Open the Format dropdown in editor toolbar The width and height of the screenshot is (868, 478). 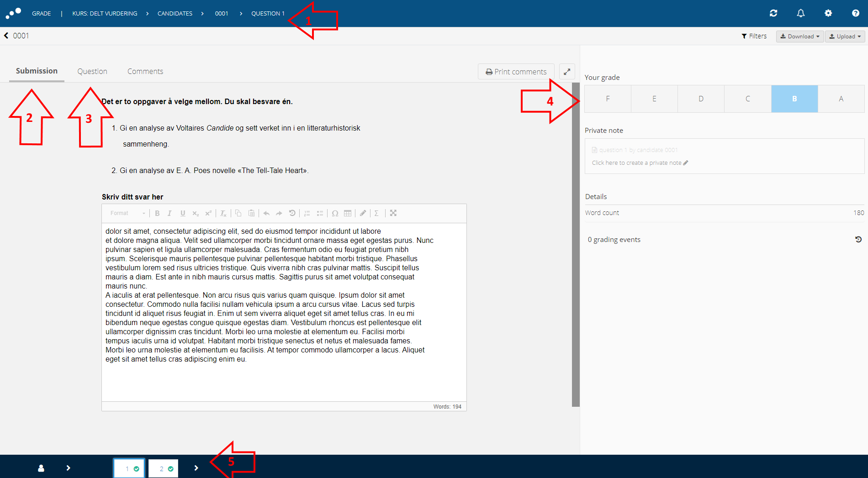pos(127,213)
